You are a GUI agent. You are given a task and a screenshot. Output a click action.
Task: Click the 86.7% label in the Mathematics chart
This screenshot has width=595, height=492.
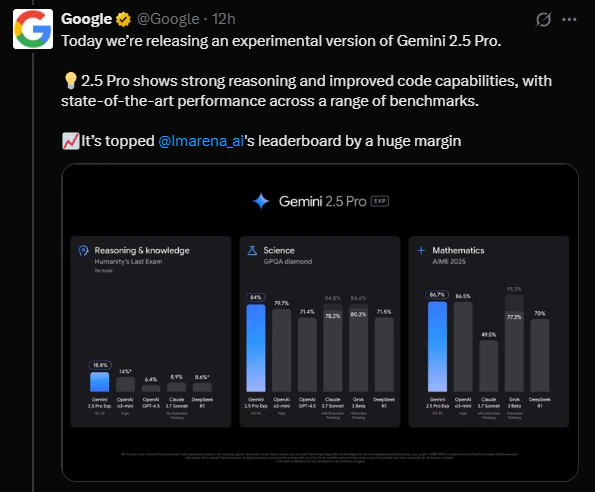click(437, 295)
